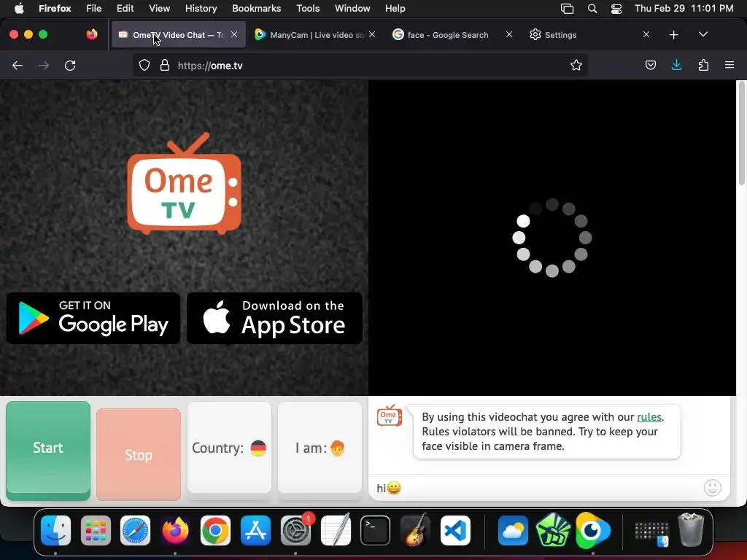This screenshot has height=560, width=747.
Task: Click the page vertical scrollbar
Action: click(x=741, y=133)
